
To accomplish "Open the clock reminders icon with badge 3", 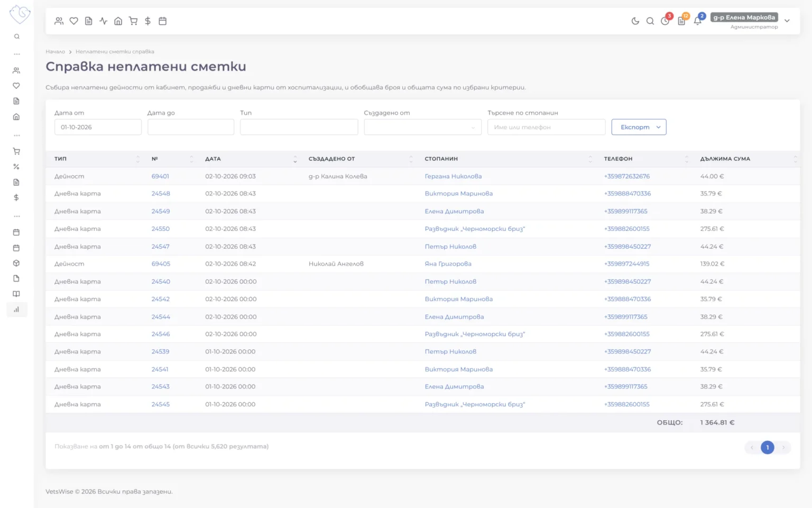I will tap(666, 21).
